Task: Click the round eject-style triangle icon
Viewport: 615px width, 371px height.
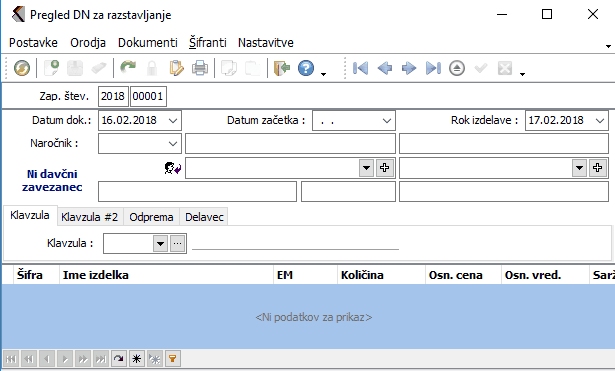Action: tap(457, 68)
